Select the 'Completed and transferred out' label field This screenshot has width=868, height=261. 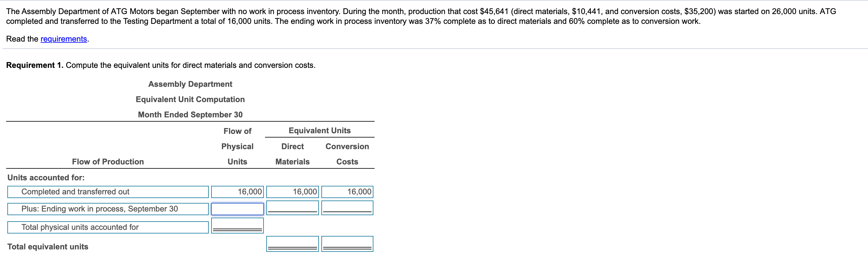(x=108, y=192)
